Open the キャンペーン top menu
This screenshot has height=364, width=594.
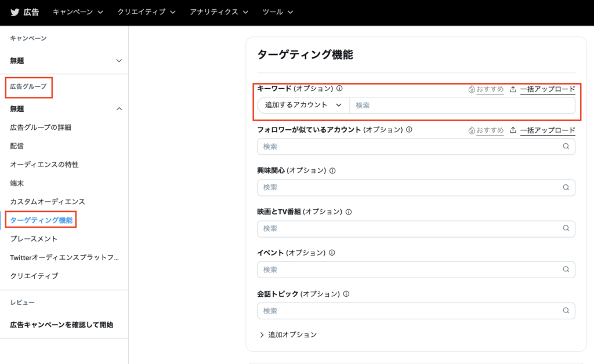coord(78,12)
